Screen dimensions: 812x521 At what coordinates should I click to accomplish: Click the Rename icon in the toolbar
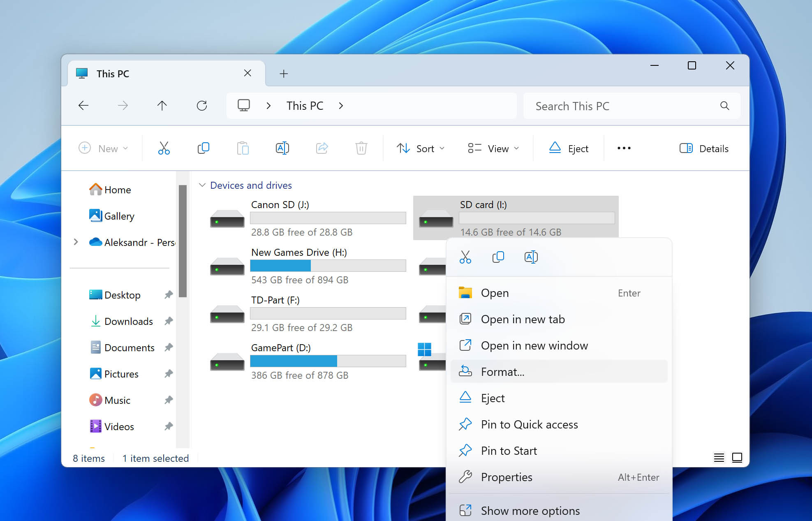tap(282, 148)
